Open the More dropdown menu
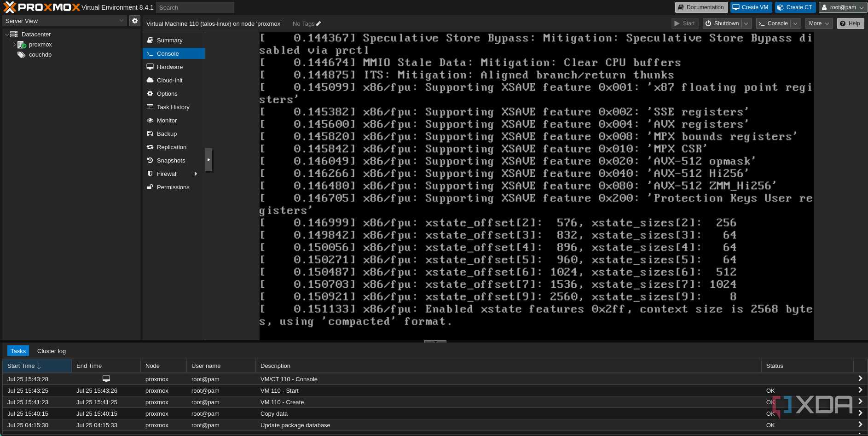The width and height of the screenshot is (868, 436). tap(819, 23)
